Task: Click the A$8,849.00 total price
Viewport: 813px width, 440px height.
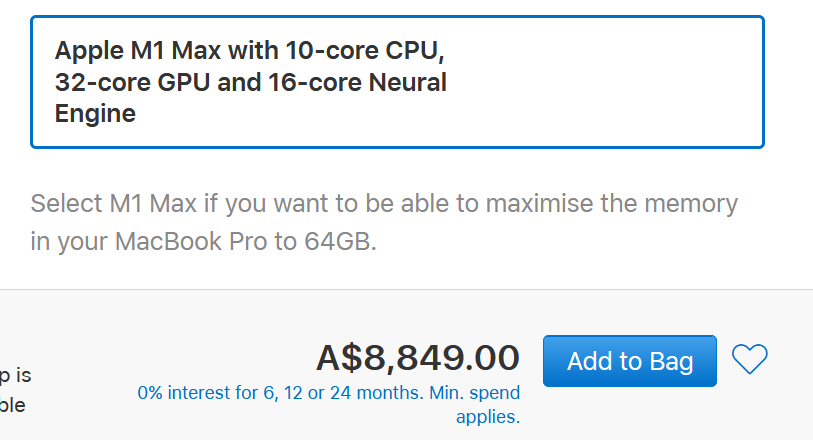Action: click(418, 358)
